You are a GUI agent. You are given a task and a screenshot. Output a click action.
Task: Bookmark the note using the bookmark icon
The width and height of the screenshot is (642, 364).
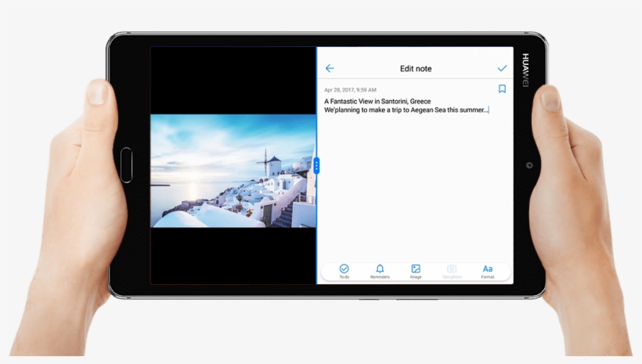point(502,89)
